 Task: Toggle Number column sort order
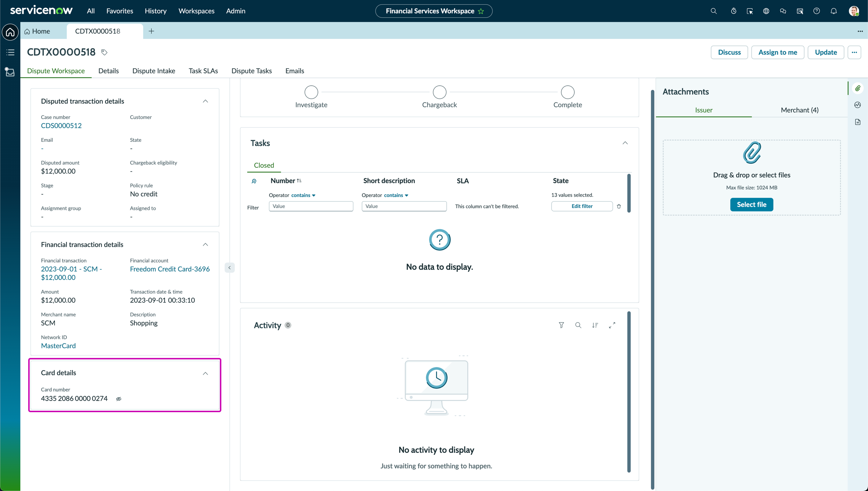(x=299, y=180)
